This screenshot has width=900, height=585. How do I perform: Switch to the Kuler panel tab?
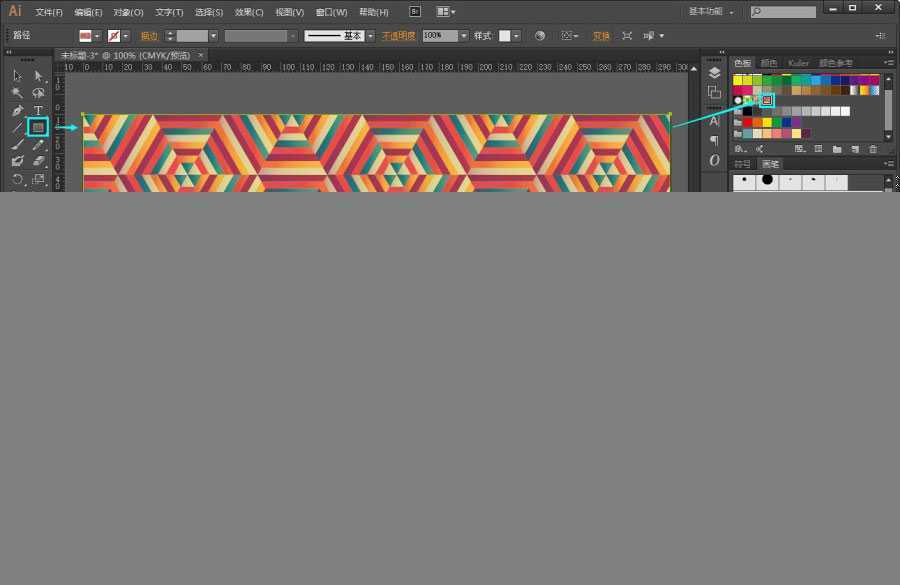pos(798,63)
